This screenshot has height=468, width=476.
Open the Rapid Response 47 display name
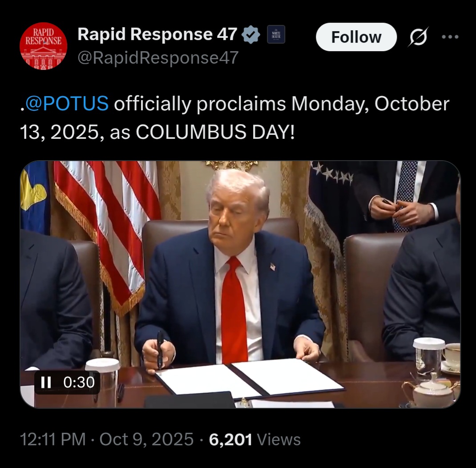[x=157, y=34]
